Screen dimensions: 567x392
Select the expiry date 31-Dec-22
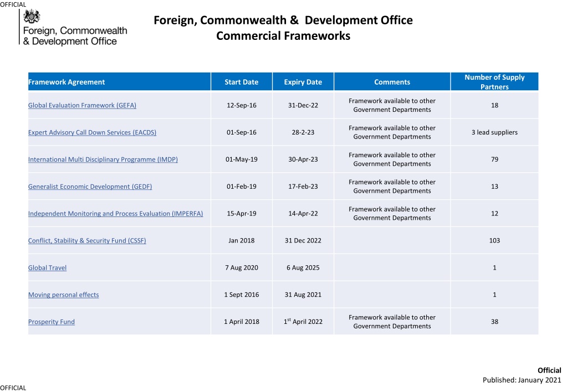click(x=303, y=105)
